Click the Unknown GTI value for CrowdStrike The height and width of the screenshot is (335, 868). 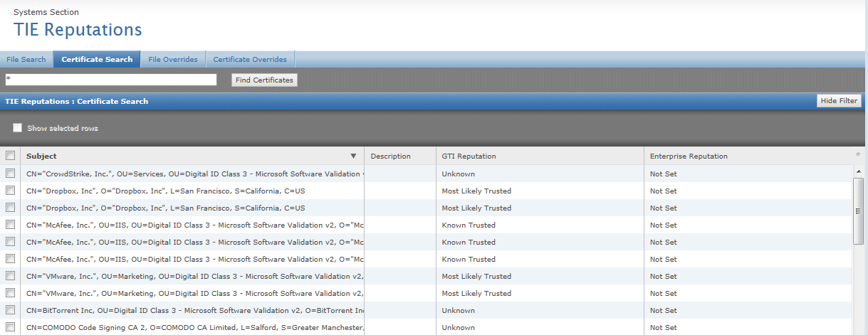[x=458, y=174]
